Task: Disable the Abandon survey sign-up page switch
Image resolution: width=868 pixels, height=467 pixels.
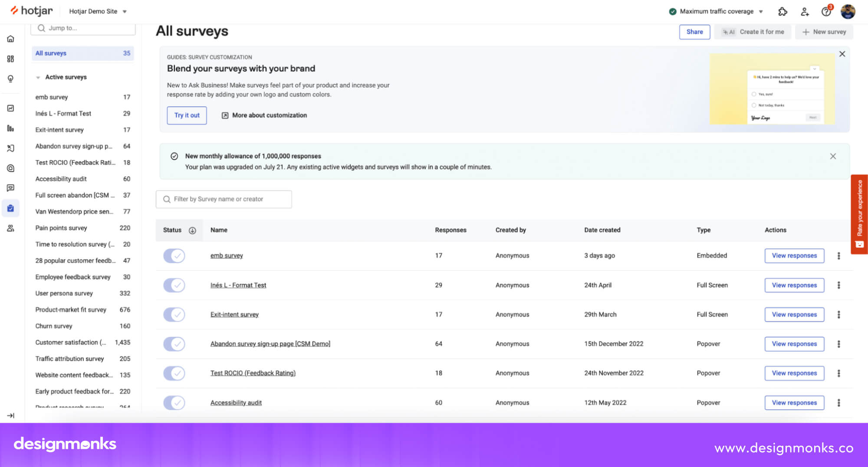Action: pos(174,344)
